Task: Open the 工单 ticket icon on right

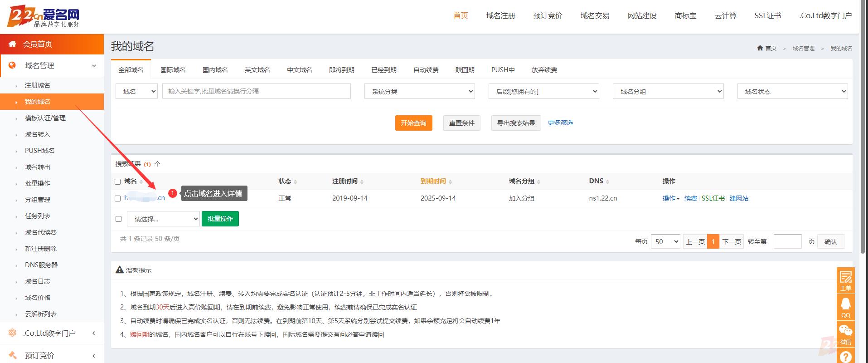Action: 845,280
